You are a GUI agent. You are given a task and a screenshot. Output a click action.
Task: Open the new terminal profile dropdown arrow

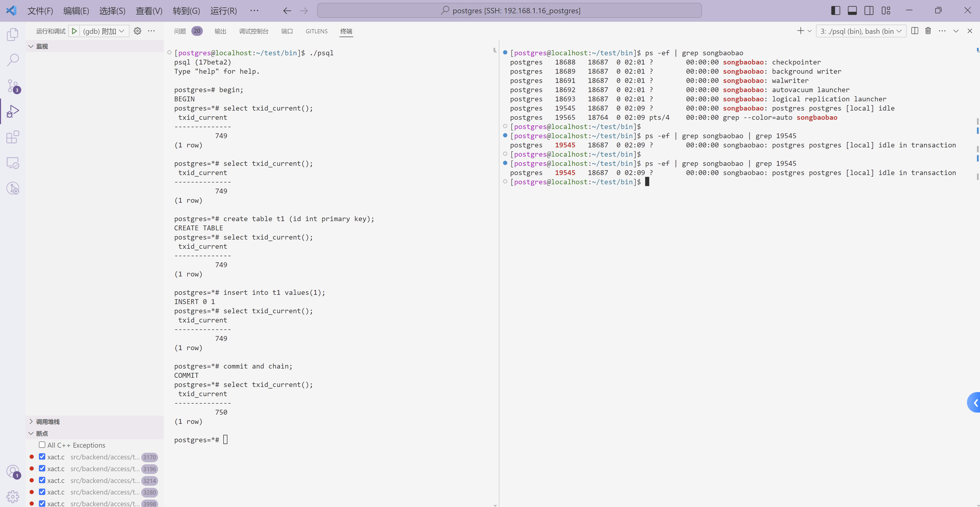809,31
